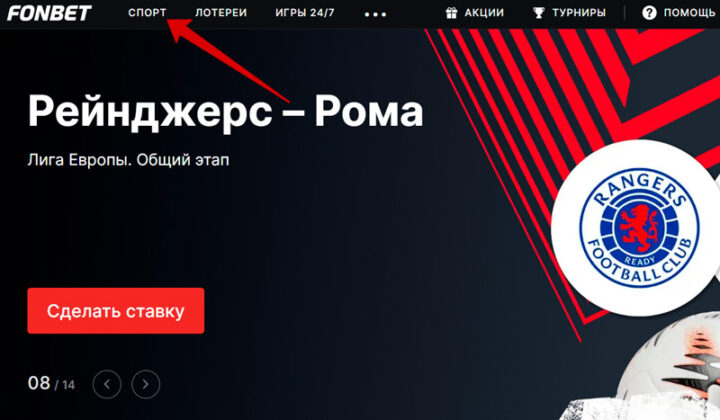Image resolution: width=720 pixels, height=420 pixels.
Task: Click the gift icon for promotions
Action: (x=451, y=13)
